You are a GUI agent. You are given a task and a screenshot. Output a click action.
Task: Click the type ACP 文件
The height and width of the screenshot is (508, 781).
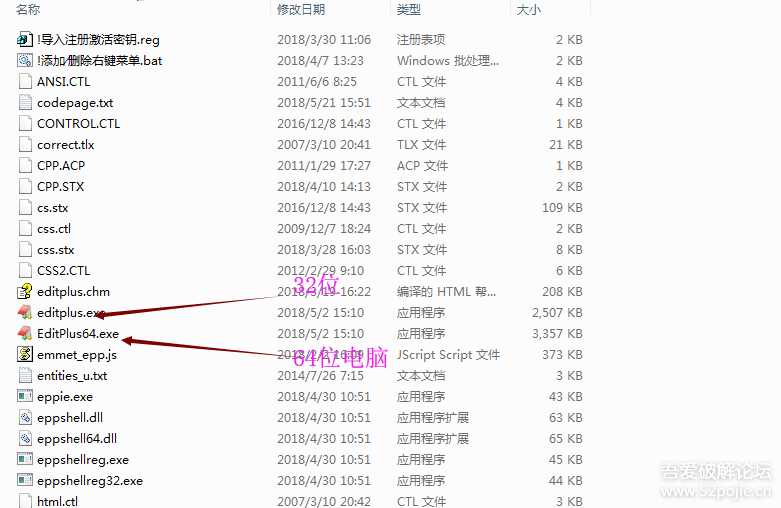tap(422, 165)
